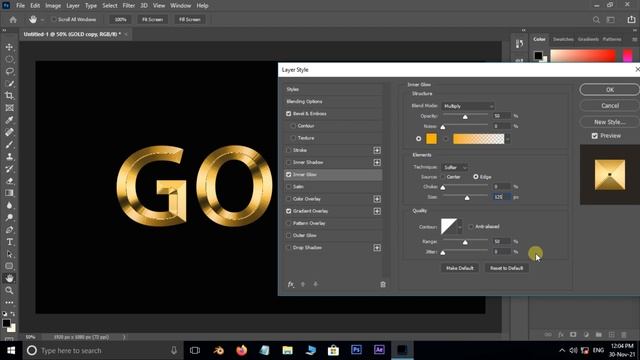
Task: Select the Clone Stamp tool
Action: pos(9,157)
